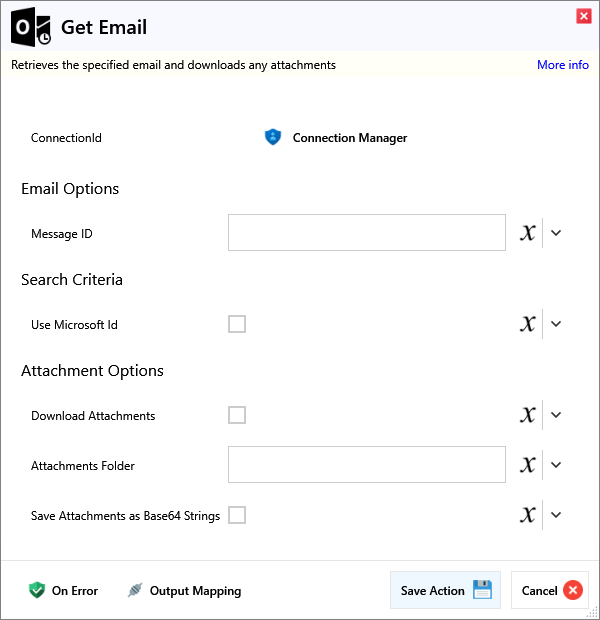
Task: Click the variable icon for Download Attachments
Action: (x=528, y=415)
